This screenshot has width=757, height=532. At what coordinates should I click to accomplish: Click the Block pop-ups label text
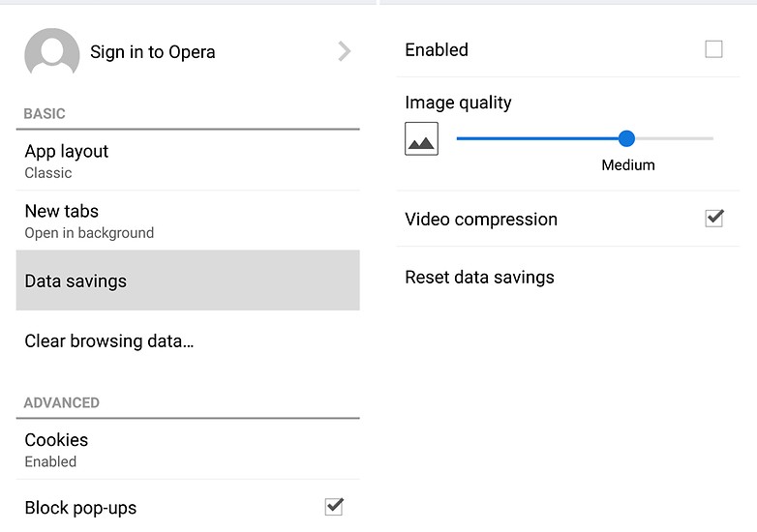tap(80, 508)
